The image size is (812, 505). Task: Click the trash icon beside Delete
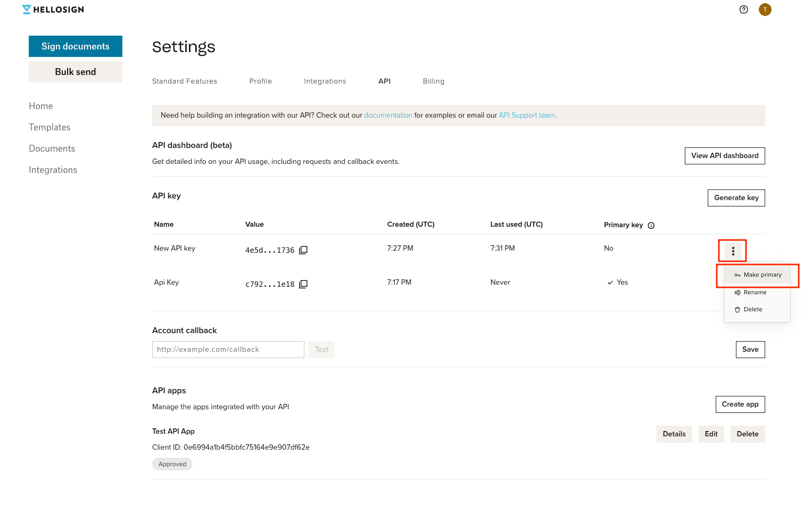coord(738,309)
